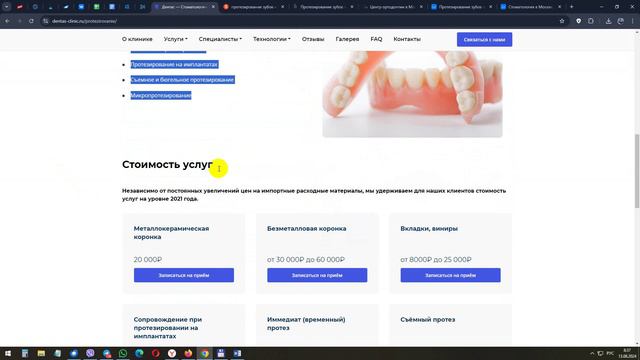Viewport: 640px width, 360px height.
Task: Open File Explorer from the taskbar
Action: pos(41,353)
